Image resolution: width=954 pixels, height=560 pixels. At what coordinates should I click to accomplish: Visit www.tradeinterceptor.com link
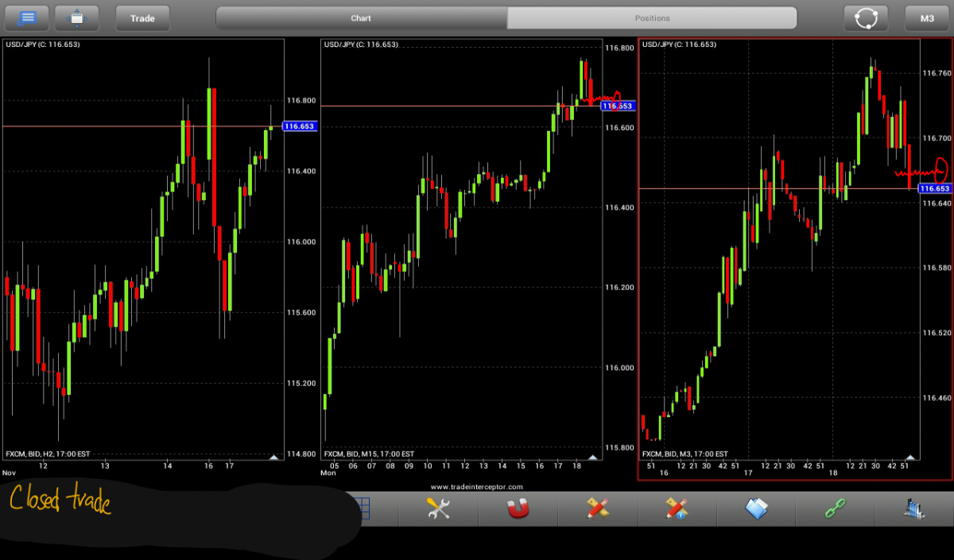[x=477, y=487]
